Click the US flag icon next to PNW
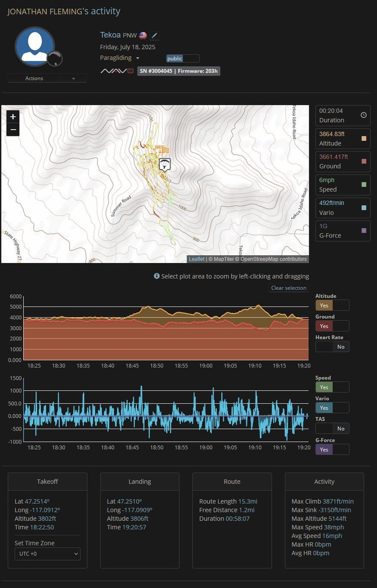The image size is (377, 588). pyautogui.click(x=143, y=36)
